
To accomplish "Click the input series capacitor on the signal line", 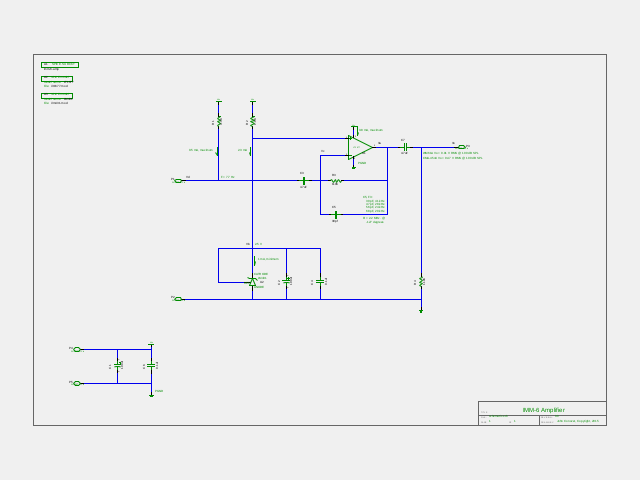I will [303, 180].
